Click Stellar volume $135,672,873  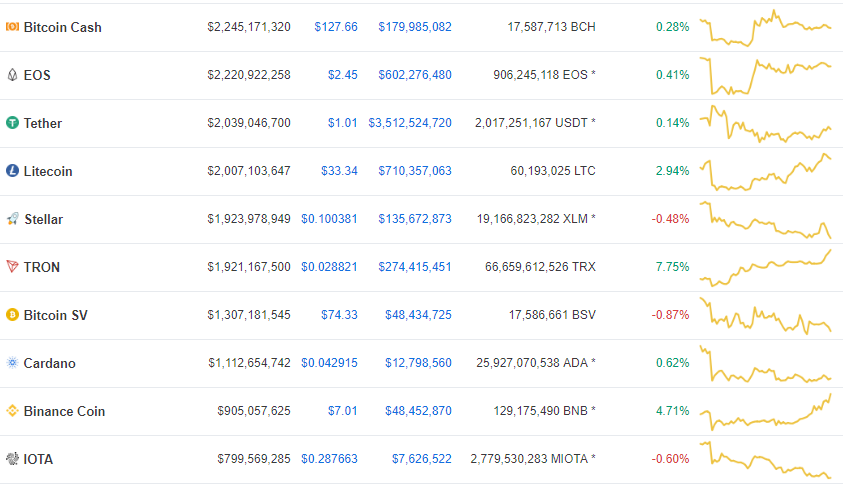coord(415,219)
